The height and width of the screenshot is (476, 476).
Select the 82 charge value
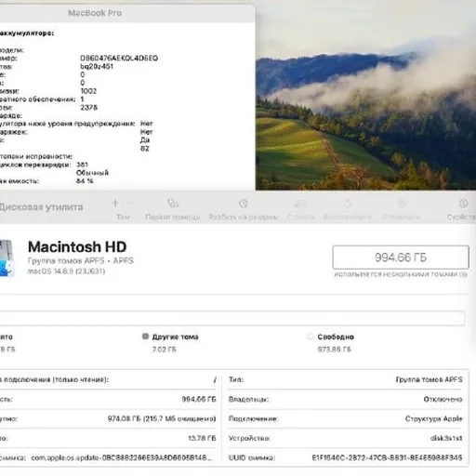click(x=145, y=149)
